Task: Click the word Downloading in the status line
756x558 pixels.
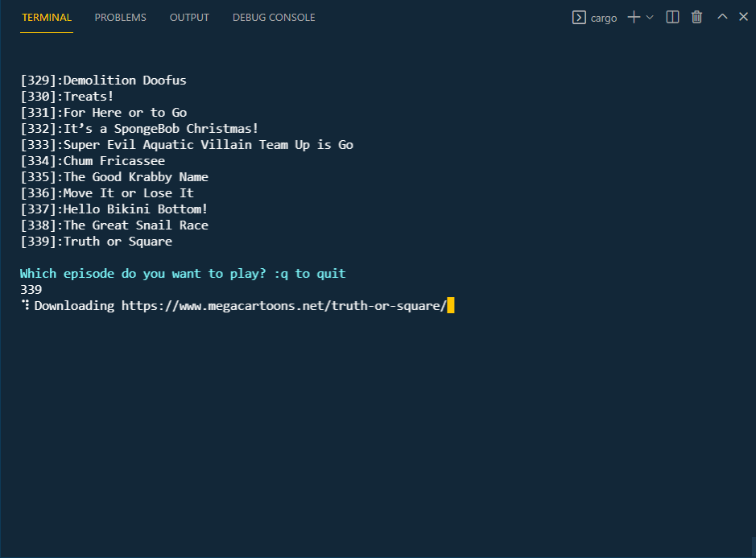Action: [74, 306]
